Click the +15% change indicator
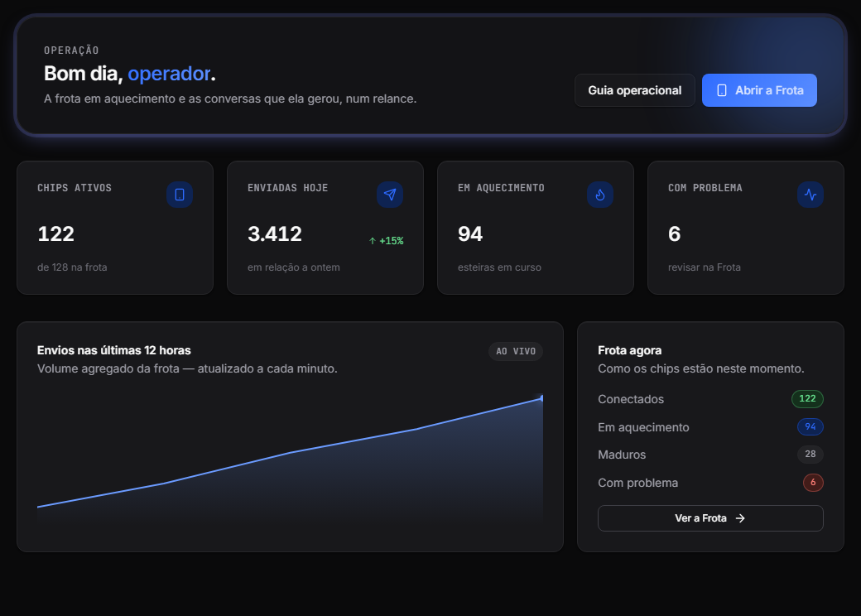This screenshot has width=861, height=616. pyautogui.click(x=386, y=240)
